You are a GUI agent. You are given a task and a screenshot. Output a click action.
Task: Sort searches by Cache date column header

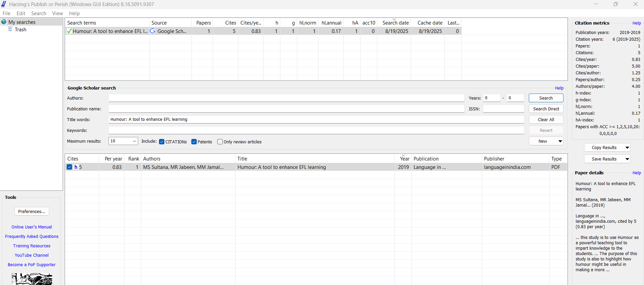coord(428,23)
